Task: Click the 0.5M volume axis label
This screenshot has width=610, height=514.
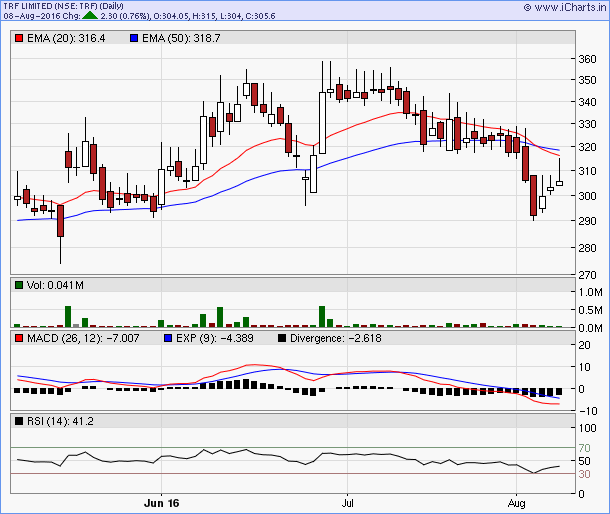Action: pos(591,310)
